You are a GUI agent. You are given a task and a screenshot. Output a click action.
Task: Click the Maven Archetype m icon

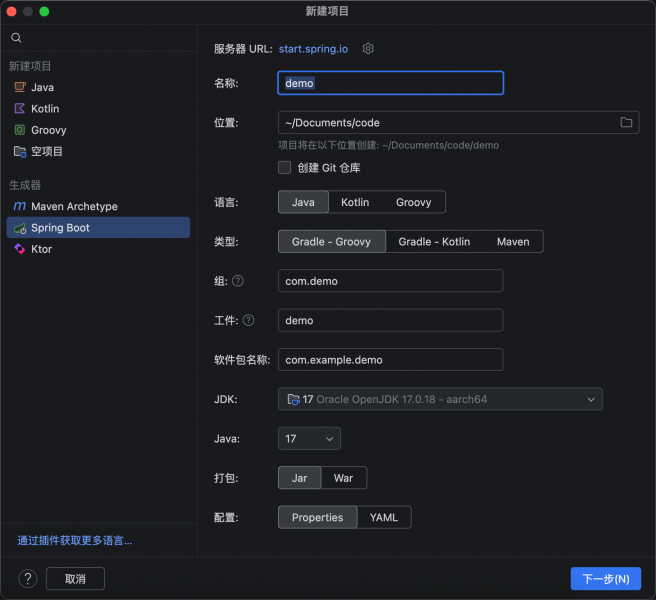(x=20, y=206)
